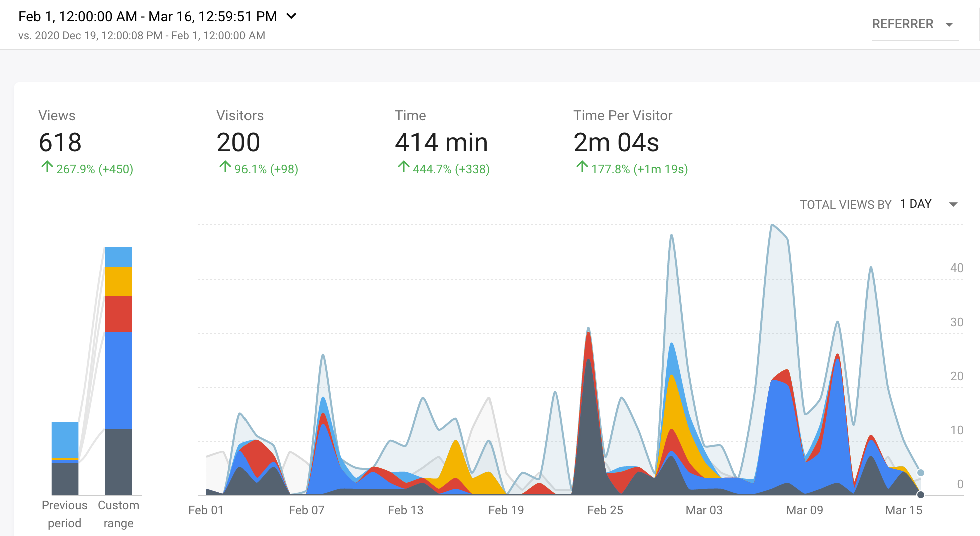This screenshot has height=536, width=980.
Task: Click the Feb 25 axis label
Action: point(605,510)
